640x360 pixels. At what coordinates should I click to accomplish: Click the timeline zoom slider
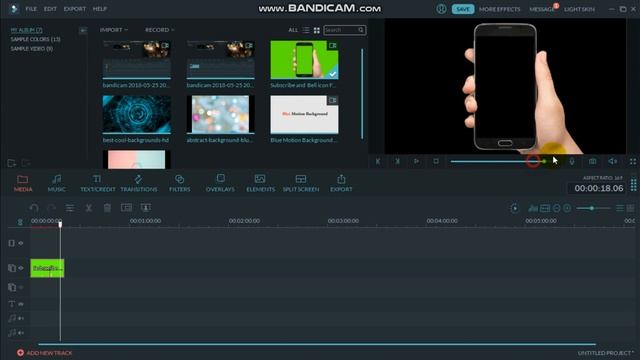593,208
